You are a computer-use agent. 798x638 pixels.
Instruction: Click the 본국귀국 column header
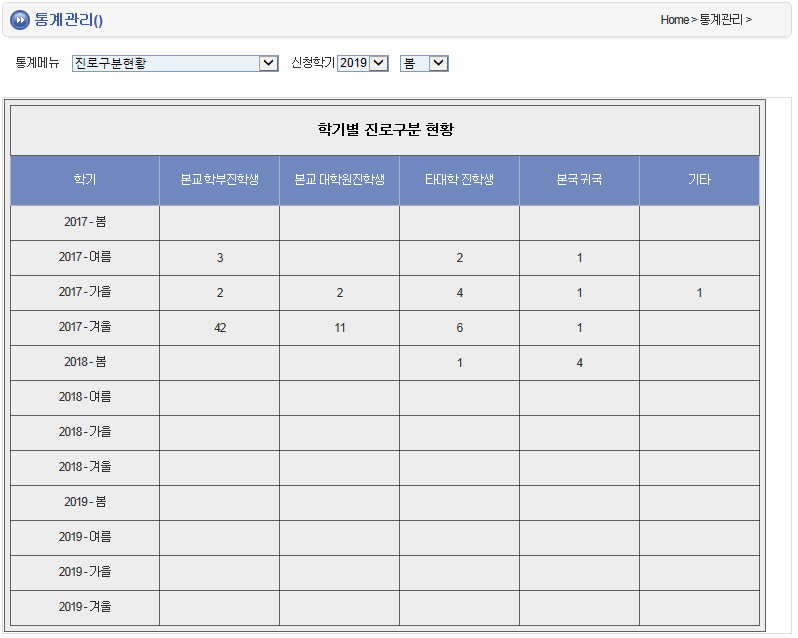tap(579, 180)
